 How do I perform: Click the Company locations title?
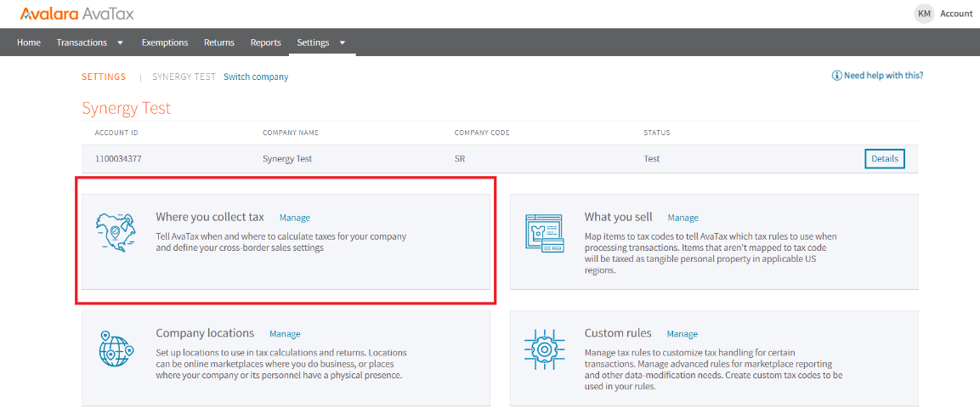[x=205, y=333]
